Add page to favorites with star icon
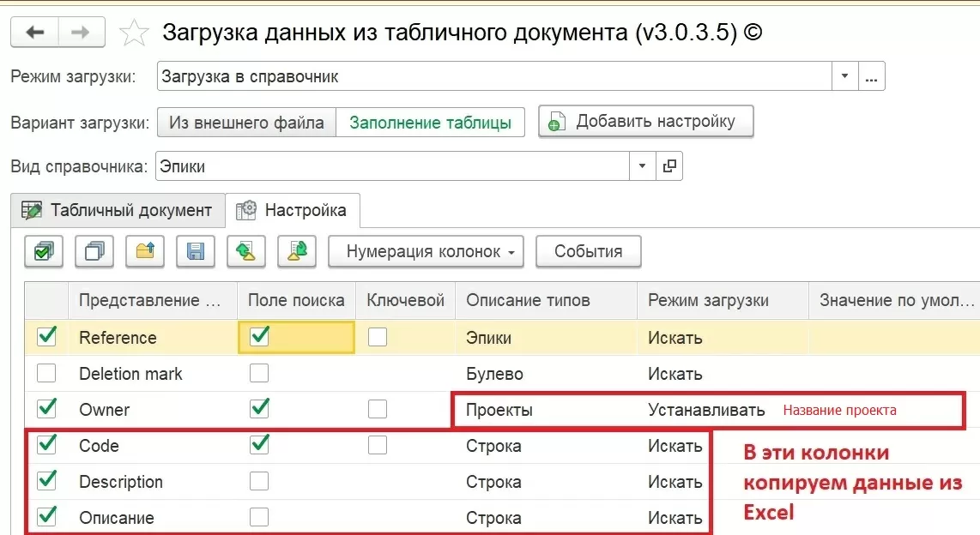This screenshot has height=535, width=980. point(133,33)
